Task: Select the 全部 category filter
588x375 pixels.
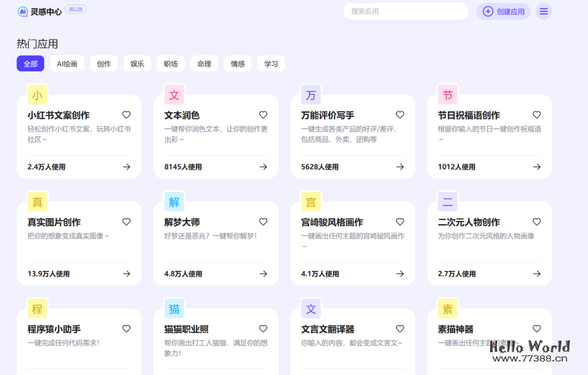Action: click(x=30, y=63)
